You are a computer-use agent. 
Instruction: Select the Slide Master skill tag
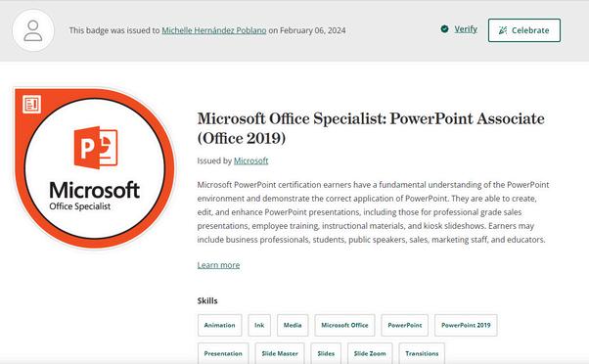tap(280, 353)
